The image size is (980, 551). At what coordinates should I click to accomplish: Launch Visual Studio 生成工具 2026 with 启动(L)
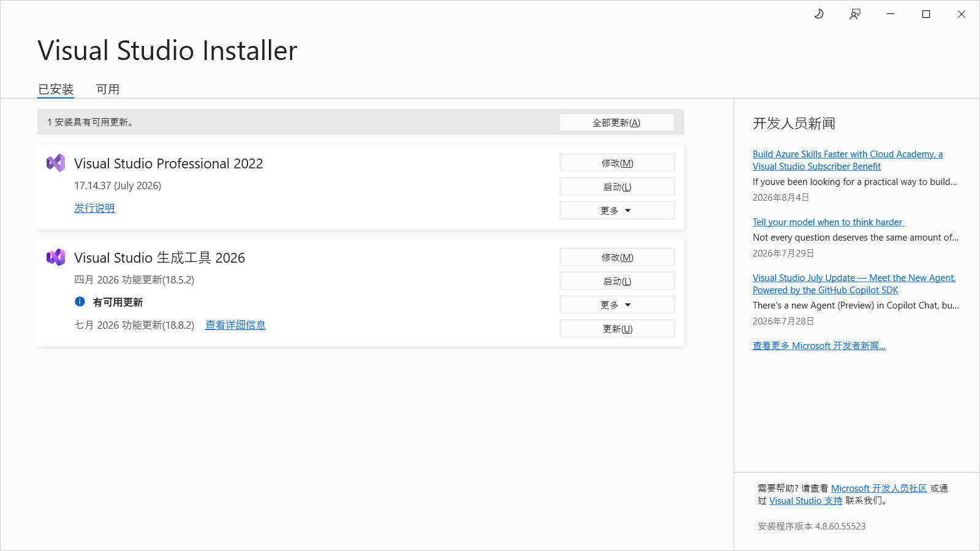click(x=617, y=281)
